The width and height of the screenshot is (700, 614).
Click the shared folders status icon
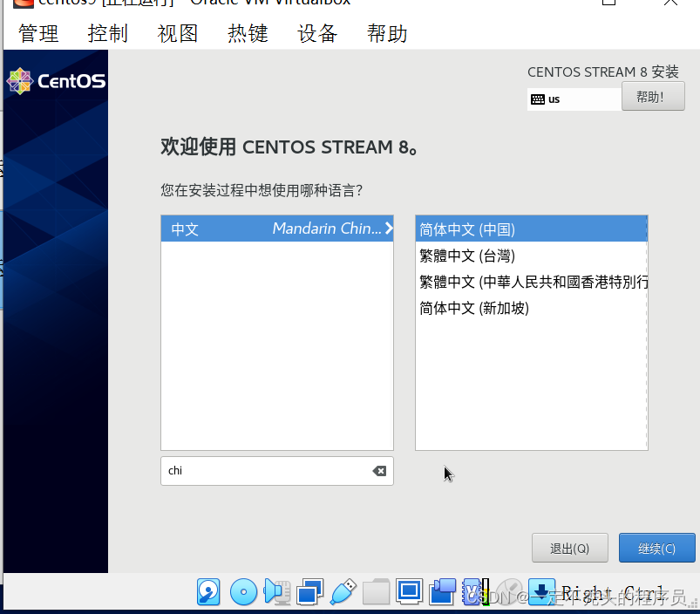[x=376, y=592]
